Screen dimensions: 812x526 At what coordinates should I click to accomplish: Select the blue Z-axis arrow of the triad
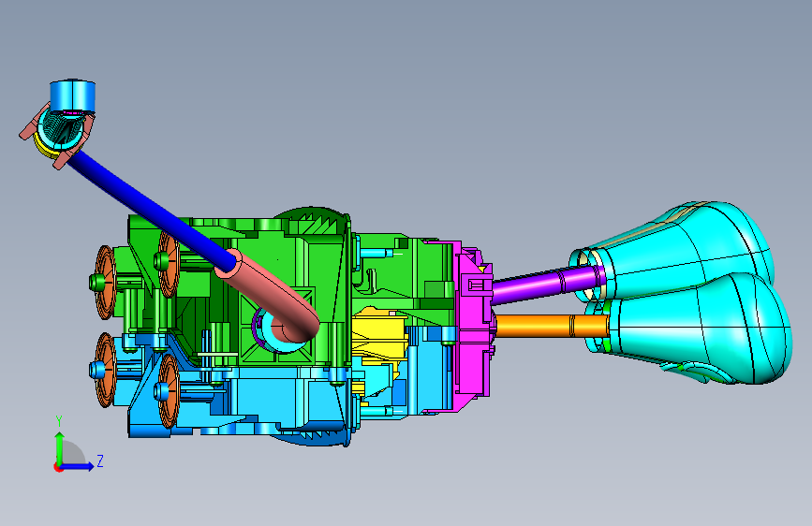[x=78, y=466]
